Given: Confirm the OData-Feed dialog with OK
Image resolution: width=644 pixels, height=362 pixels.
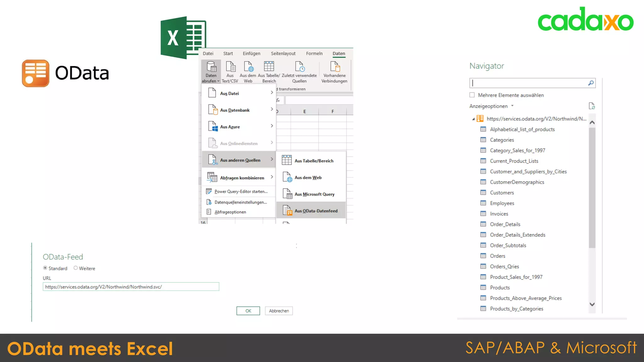Looking at the screenshot, I should (248, 311).
